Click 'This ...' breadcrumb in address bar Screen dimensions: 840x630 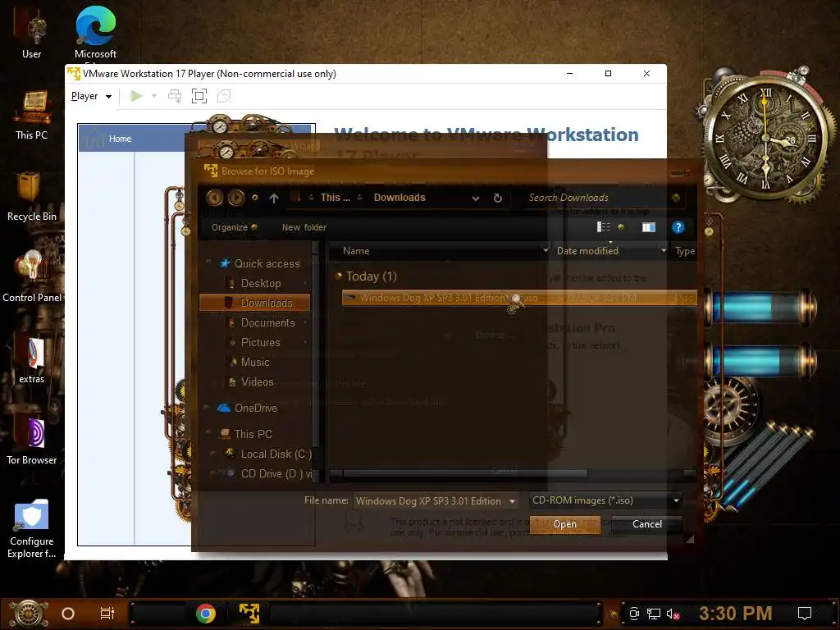coord(335,198)
